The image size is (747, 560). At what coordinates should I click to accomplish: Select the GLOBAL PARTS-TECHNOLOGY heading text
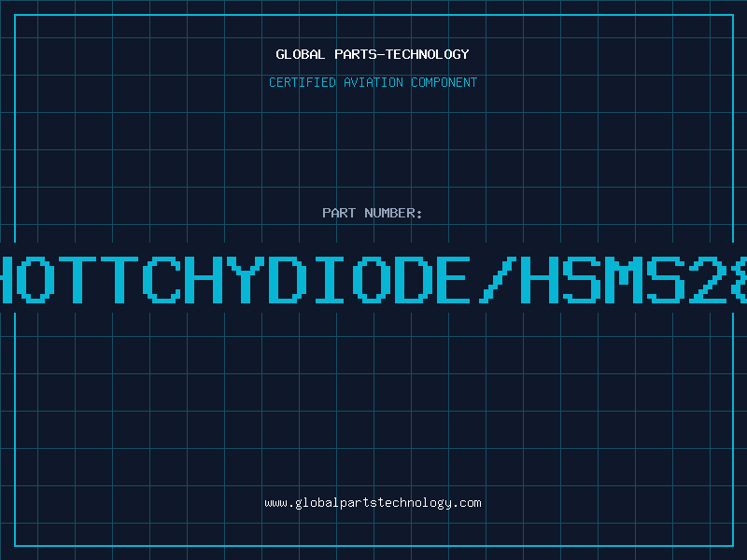373,54
